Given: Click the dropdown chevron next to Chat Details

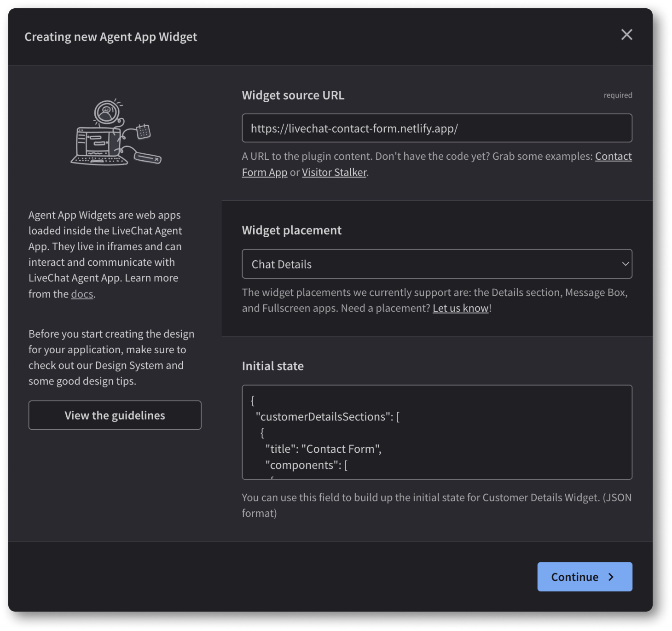Looking at the screenshot, I should pyautogui.click(x=625, y=264).
